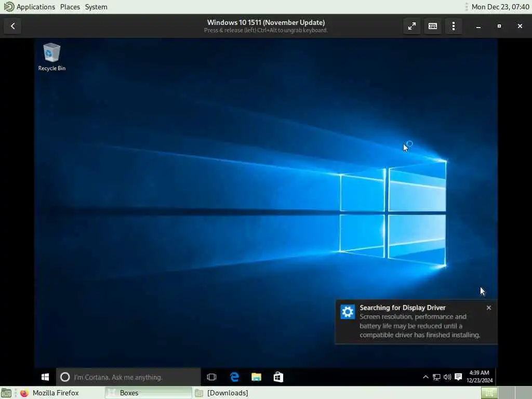Enter fullscreen mode in Boxes
The width and height of the screenshot is (532, 399).
pos(412,26)
